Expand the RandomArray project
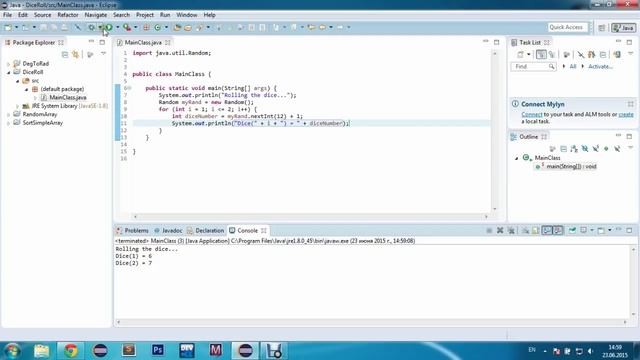Viewport: 640px width, 360px height. click(9, 115)
